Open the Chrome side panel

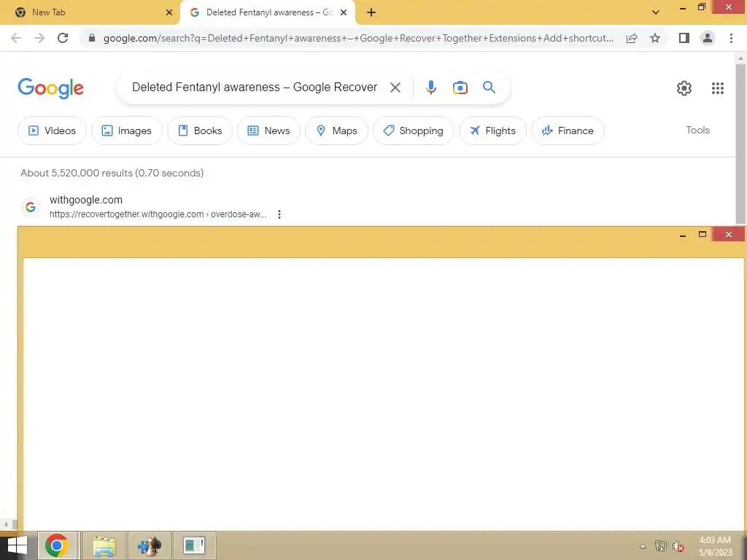[x=684, y=38]
